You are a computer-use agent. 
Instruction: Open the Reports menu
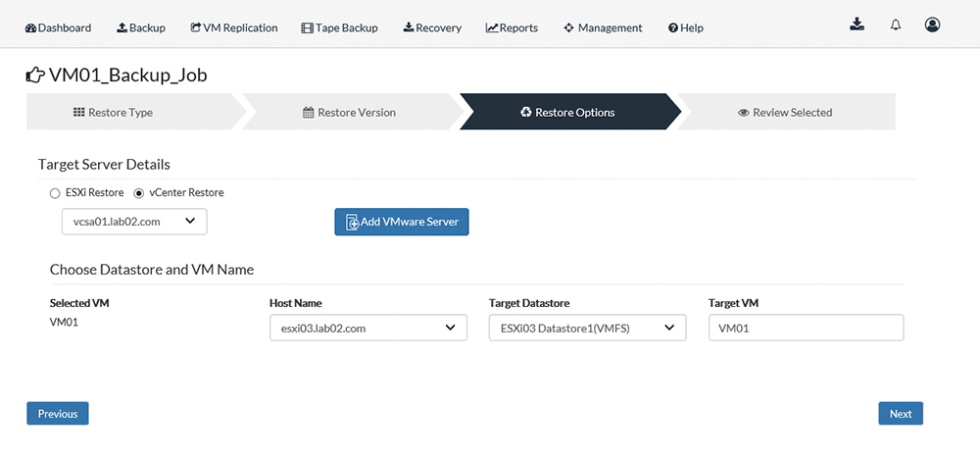pyautogui.click(x=512, y=27)
